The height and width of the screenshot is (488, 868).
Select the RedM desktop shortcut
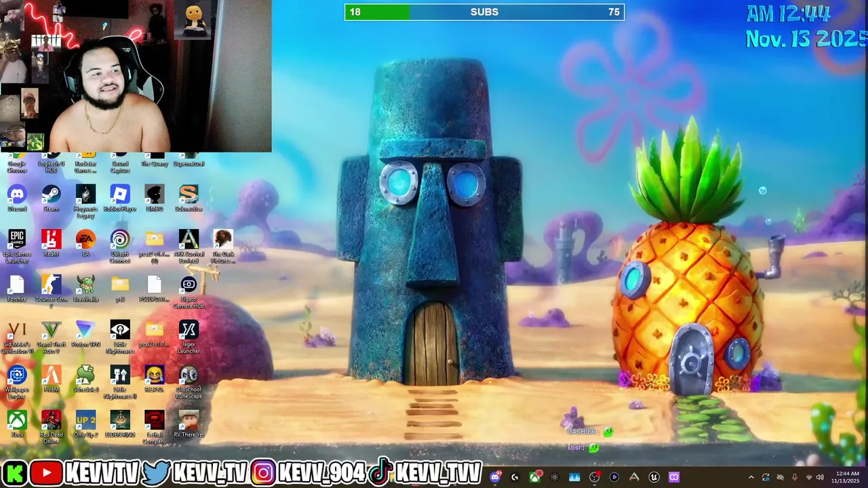[x=52, y=243]
